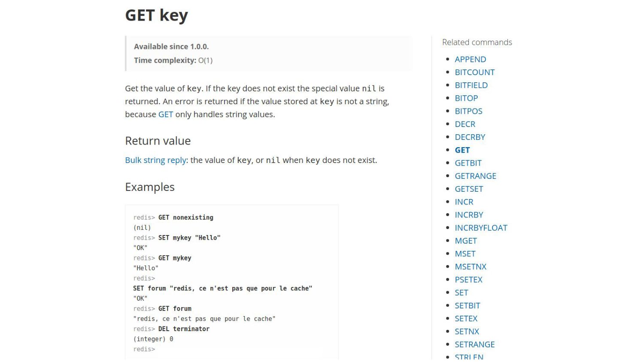The width and height of the screenshot is (644, 362).
Task: Click the GETSET related command
Action: pyautogui.click(x=469, y=189)
